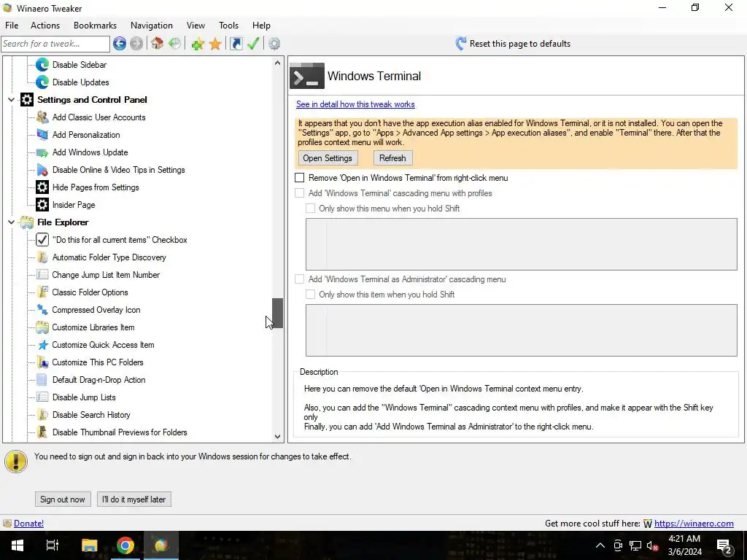
Task: Click the export shortcut arrow toolbar icon
Action: tap(236, 44)
